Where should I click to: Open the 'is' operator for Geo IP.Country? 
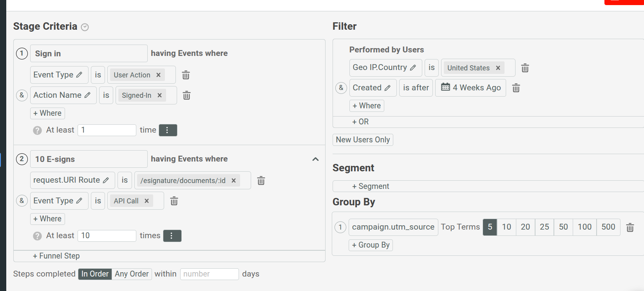(x=432, y=68)
